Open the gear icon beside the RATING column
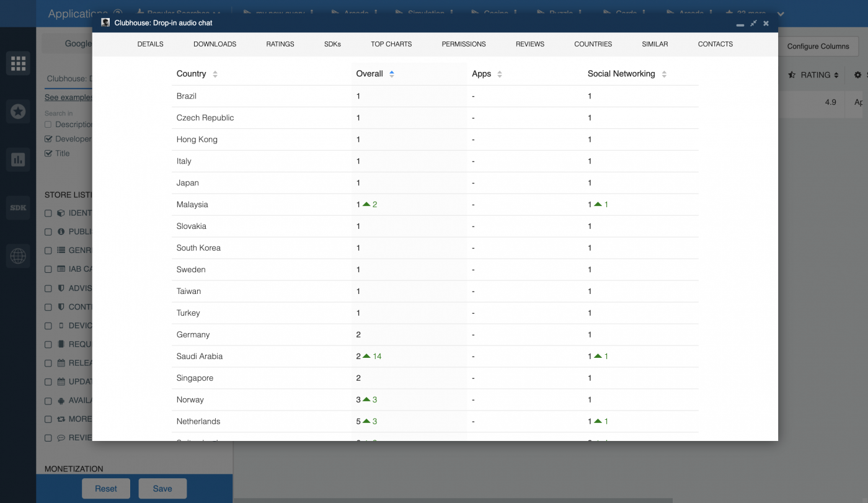The image size is (868, 503). (x=857, y=74)
